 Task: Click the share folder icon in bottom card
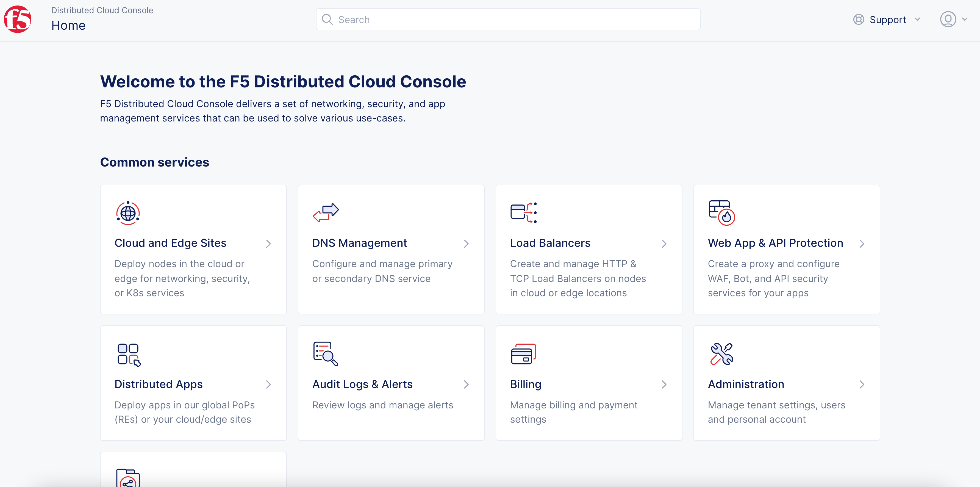[128, 478]
